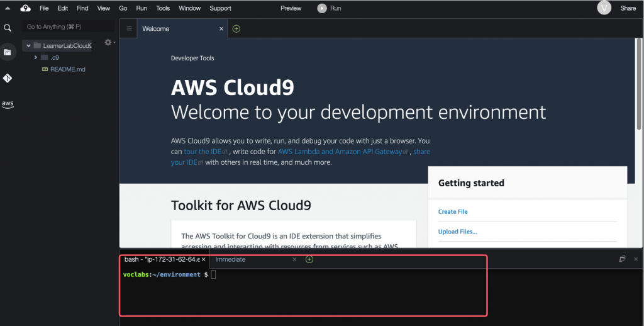Close the Immediate tab
Screen dimensions: 644x326
pyautogui.click(x=294, y=259)
